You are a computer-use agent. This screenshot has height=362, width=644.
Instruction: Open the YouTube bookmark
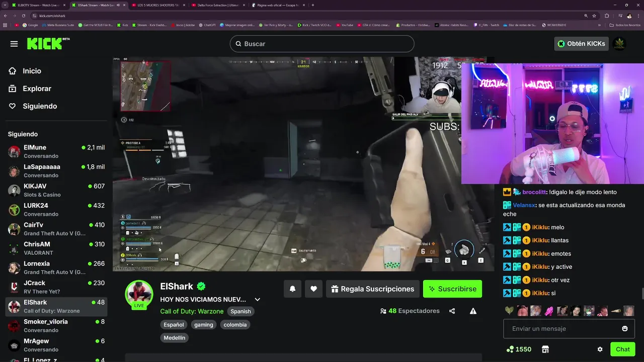click(345, 25)
